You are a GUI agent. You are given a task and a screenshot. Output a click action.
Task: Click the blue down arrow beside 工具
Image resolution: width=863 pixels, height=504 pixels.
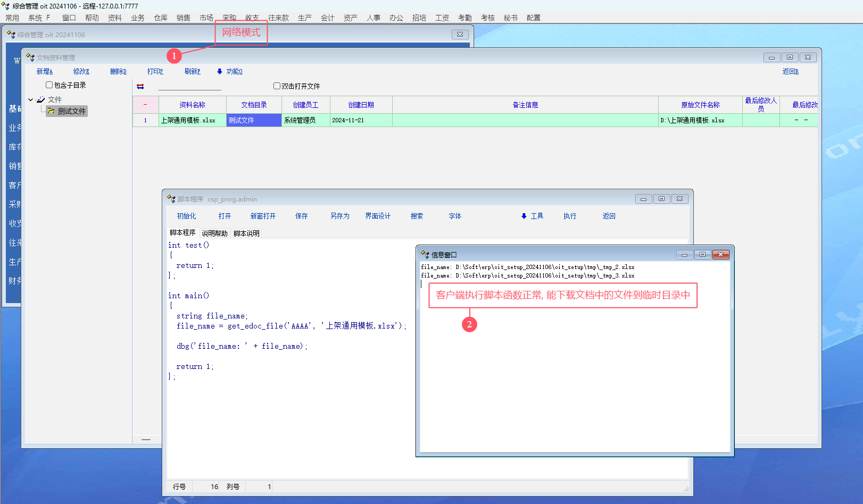pyautogui.click(x=524, y=216)
